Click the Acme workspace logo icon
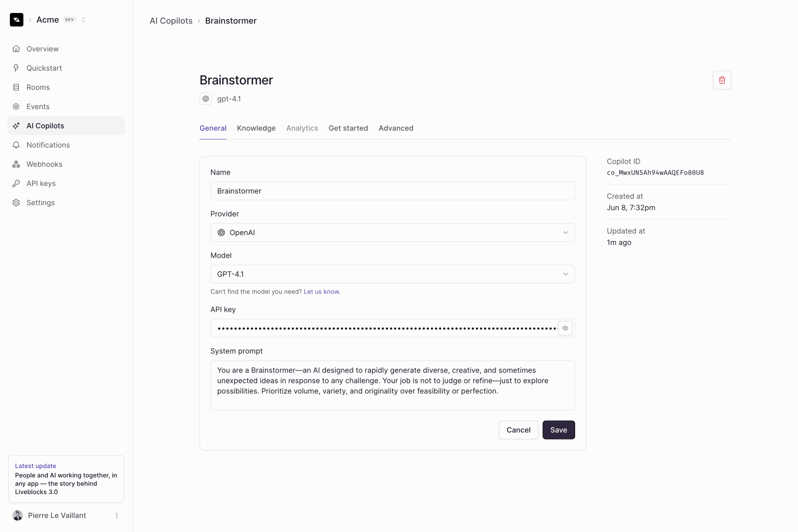798x532 pixels. (x=16, y=19)
